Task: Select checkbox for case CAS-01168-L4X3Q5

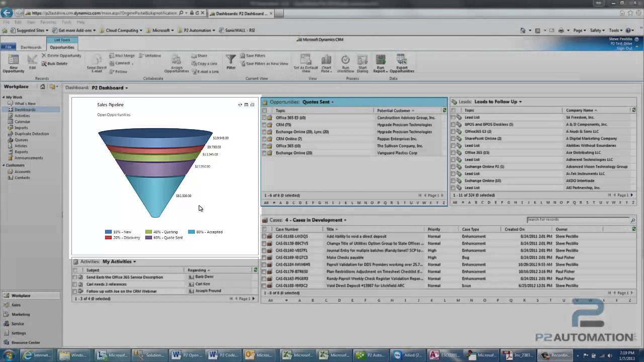Action: (x=265, y=236)
